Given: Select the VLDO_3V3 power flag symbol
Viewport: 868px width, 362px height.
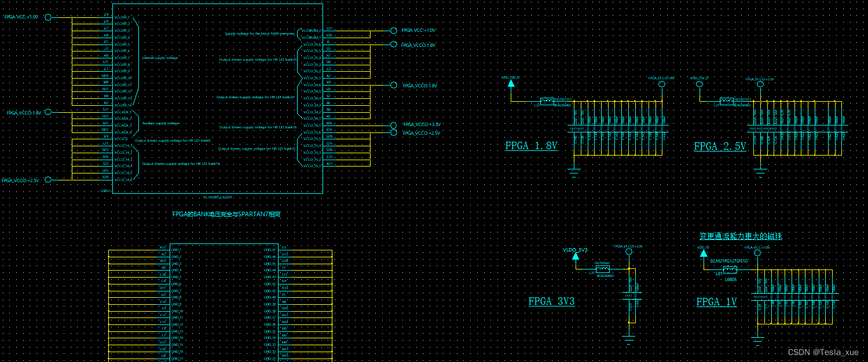Looking at the screenshot, I should [576, 257].
